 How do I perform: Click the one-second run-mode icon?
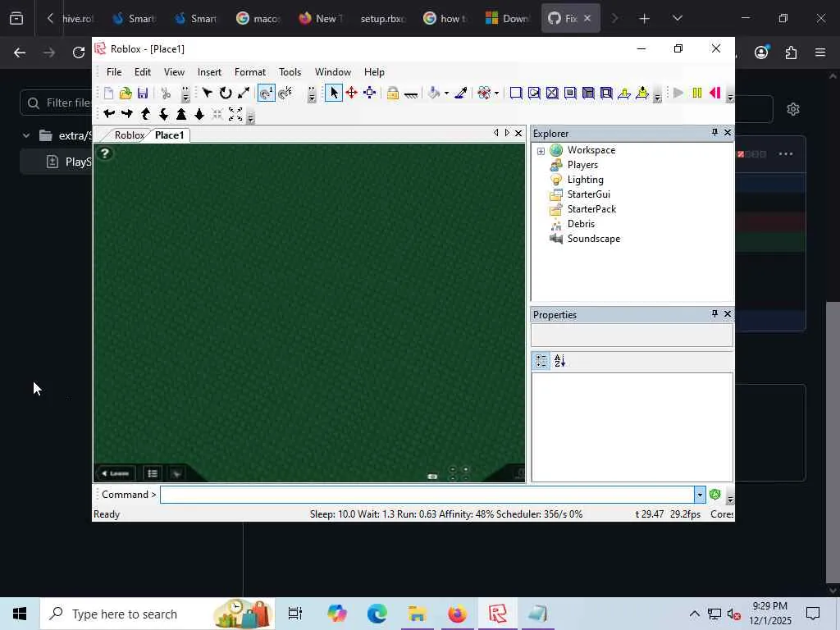coord(285,94)
